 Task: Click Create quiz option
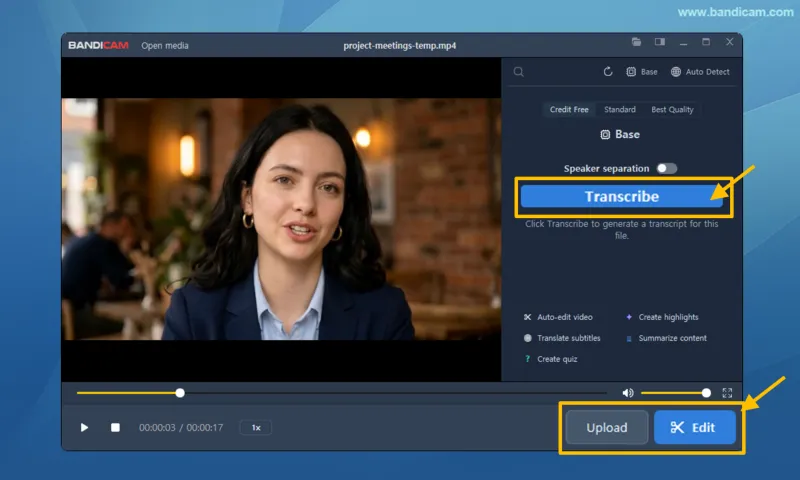tap(551, 359)
